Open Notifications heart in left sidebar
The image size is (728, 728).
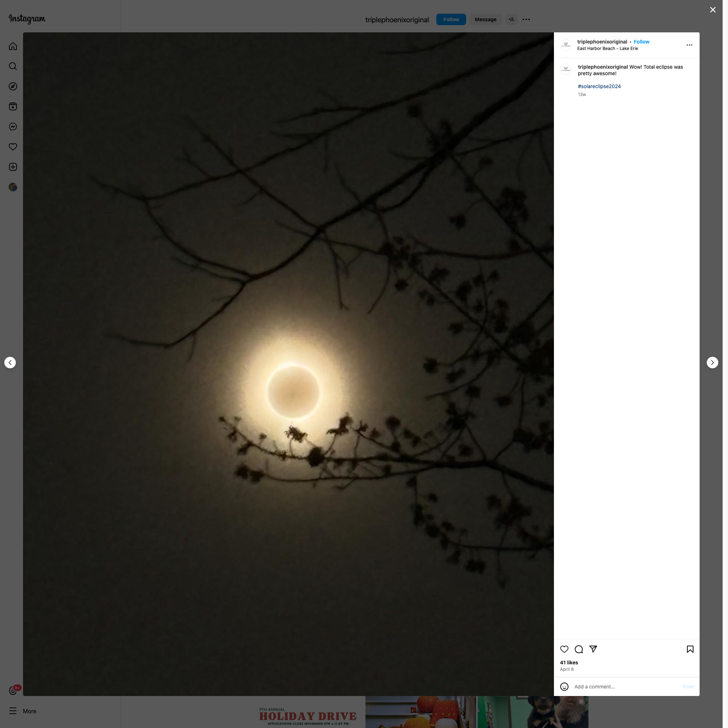pos(13,147)
